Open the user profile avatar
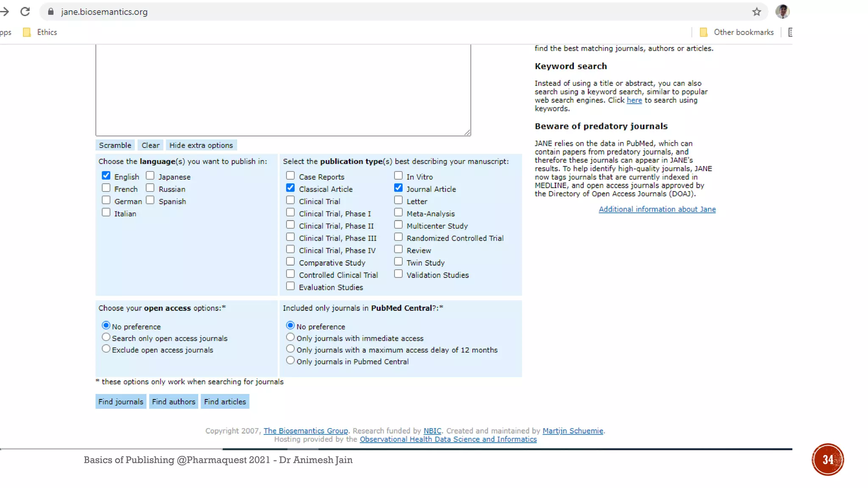 782,12
